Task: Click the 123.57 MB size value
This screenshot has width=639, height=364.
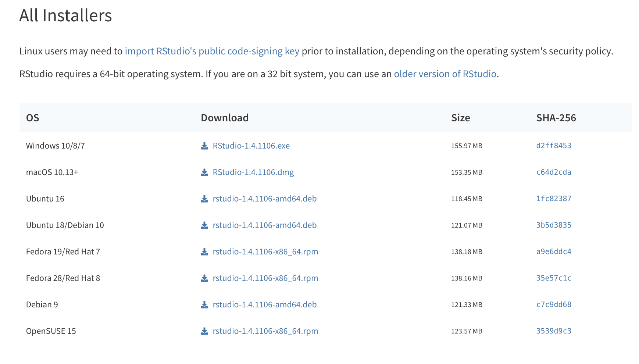Action: pos(467,331)
